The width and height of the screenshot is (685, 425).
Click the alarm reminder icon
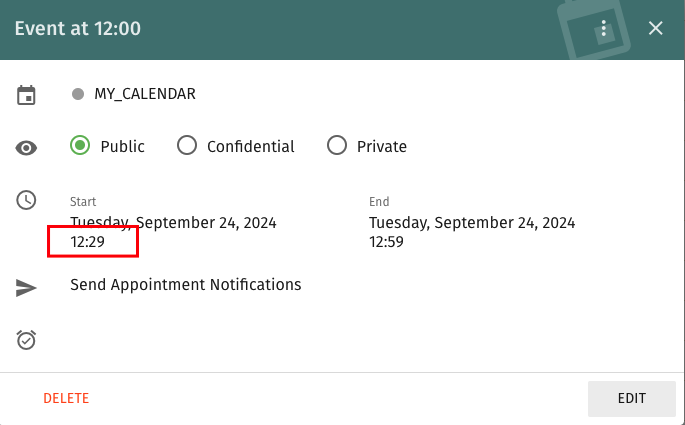click(x=27, y=340)
